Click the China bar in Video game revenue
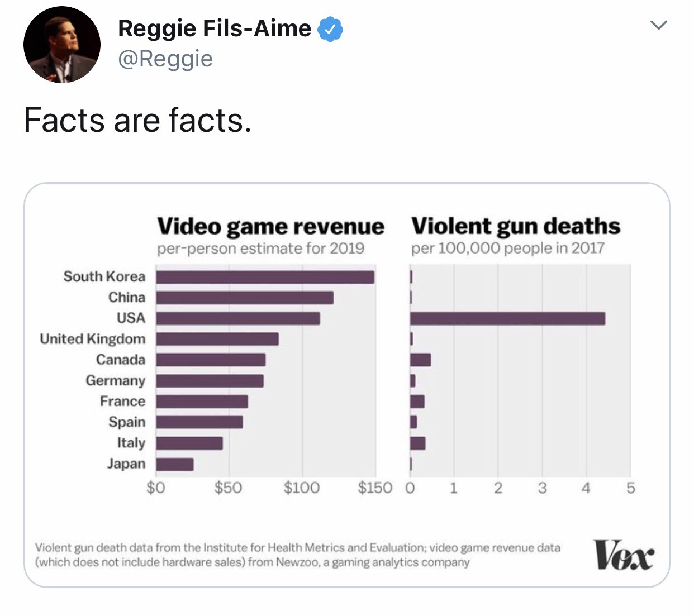The image size is (694, 616). [x=243, y=297]
